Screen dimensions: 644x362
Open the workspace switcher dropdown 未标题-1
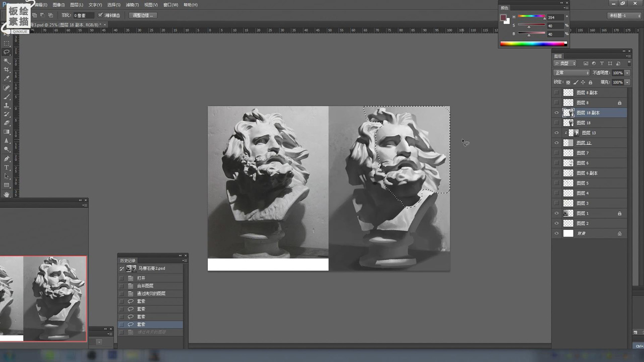[624, 16]
